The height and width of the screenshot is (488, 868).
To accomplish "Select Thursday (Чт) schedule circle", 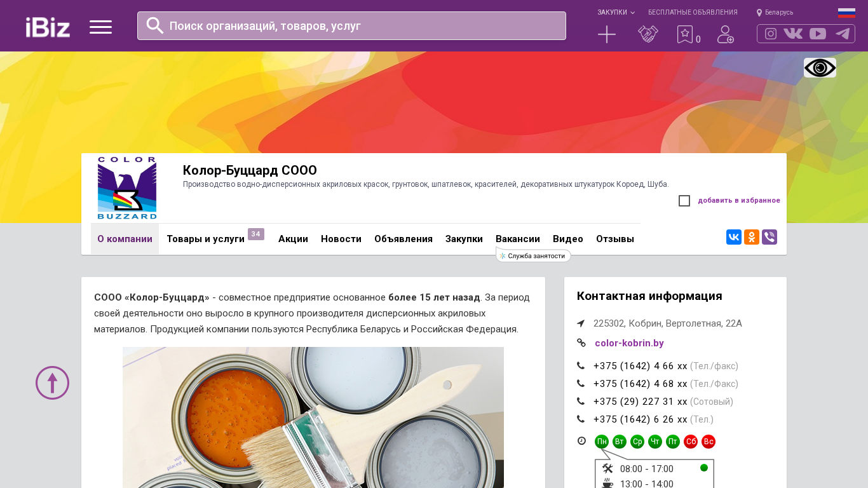I will (x=655, y=442).
